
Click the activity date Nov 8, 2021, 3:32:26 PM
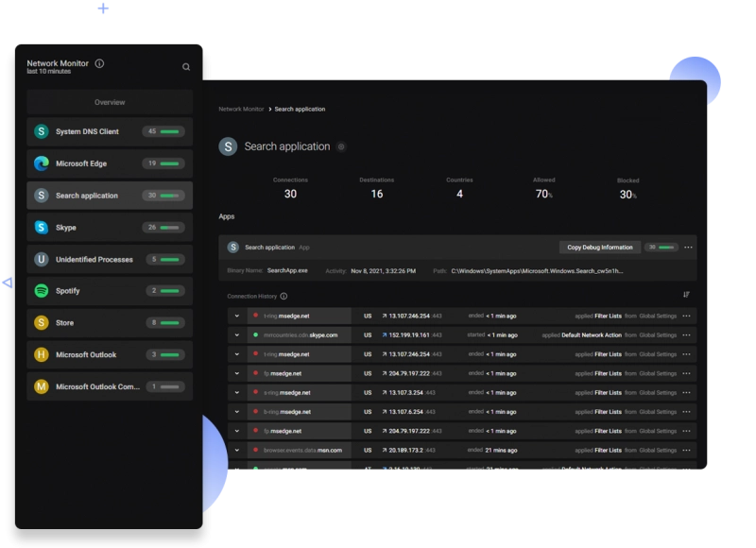coord(384,271)
